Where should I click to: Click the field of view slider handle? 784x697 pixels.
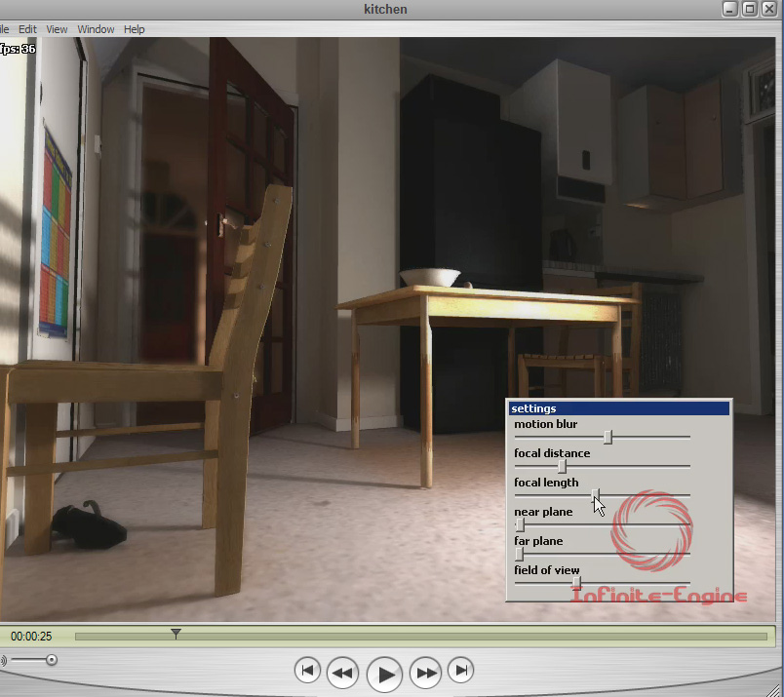coord(576,583)
